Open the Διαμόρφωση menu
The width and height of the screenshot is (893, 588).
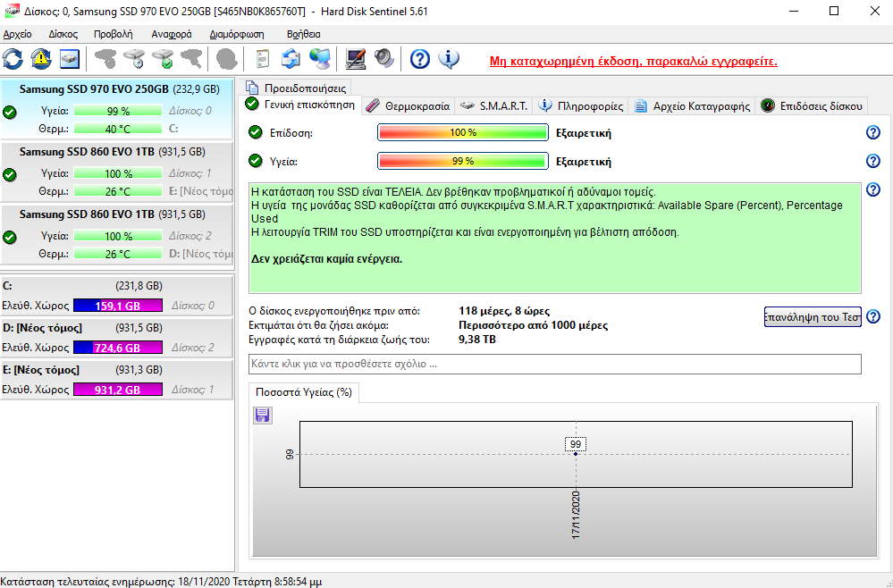coord(236,34)
